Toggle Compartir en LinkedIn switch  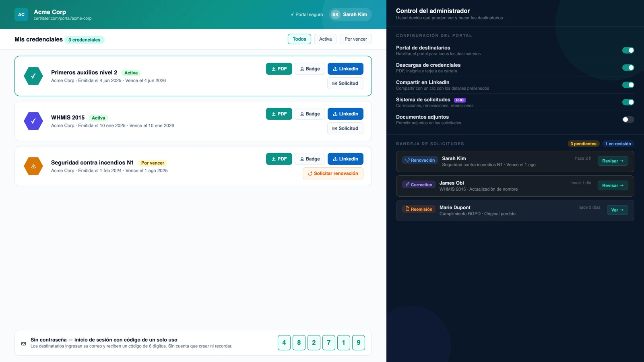pyautogui.click(x=628, y=85)
